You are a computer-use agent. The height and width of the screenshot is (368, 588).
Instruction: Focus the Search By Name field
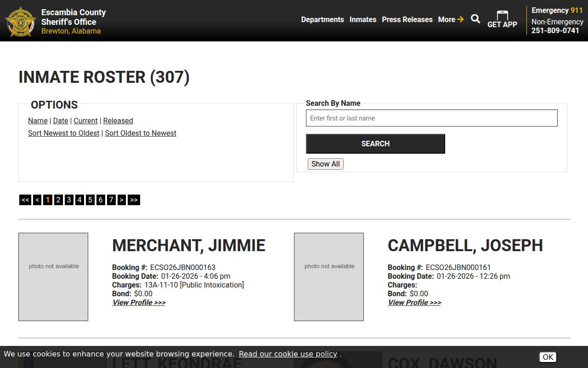point(432,118)
